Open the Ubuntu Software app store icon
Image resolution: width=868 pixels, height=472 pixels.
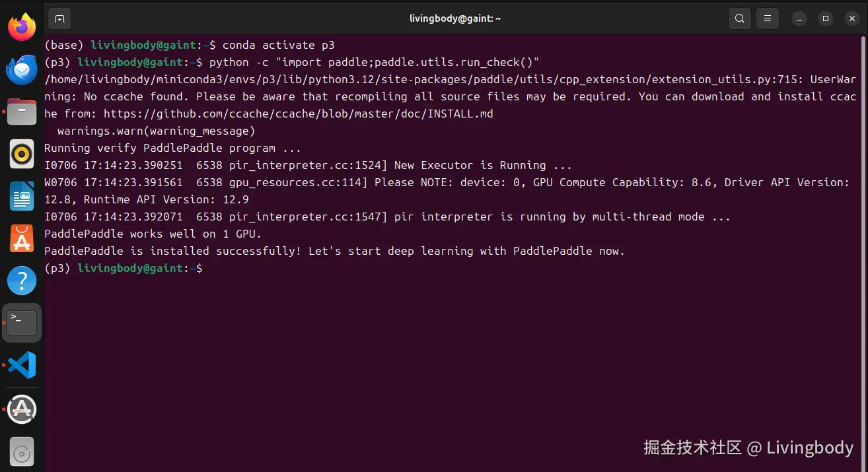tap(22, 239)
